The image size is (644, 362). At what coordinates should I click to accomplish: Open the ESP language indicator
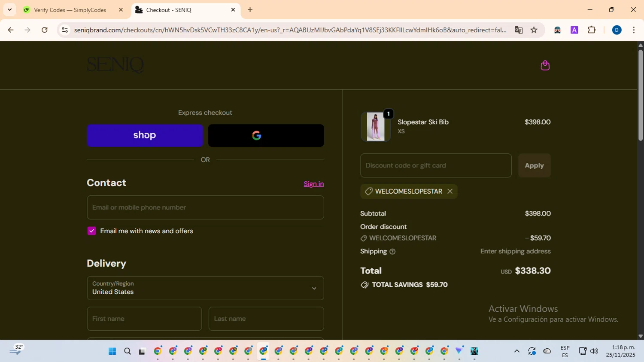coord(565,351)
